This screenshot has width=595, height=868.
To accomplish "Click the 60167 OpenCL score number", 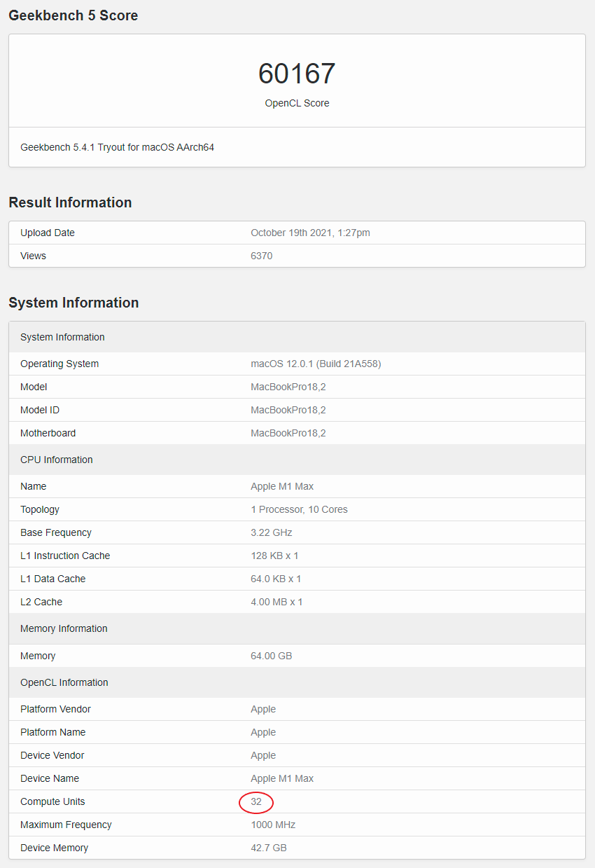I will click(x=297, y=74).
